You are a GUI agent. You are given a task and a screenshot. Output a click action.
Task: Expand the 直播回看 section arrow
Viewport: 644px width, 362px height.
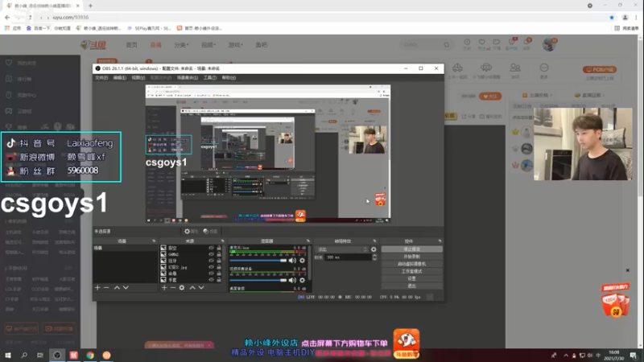pos(603,95)
